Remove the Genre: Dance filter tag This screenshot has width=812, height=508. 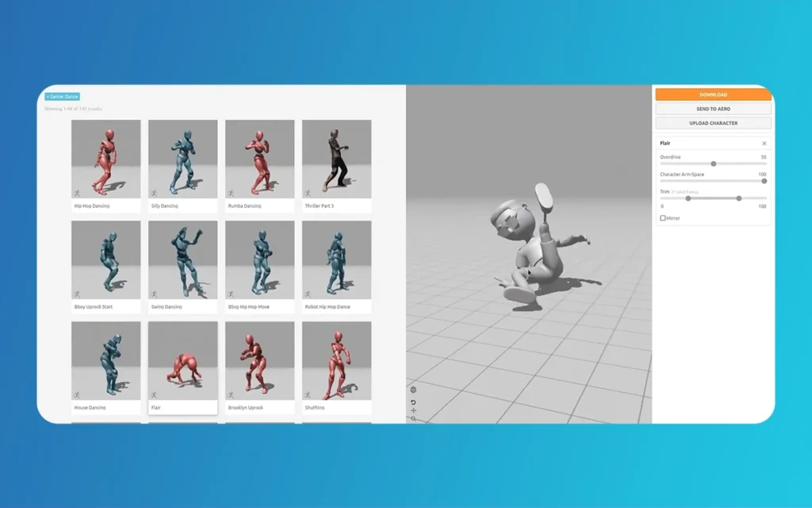pyautogui.click(x=48, y=97)
